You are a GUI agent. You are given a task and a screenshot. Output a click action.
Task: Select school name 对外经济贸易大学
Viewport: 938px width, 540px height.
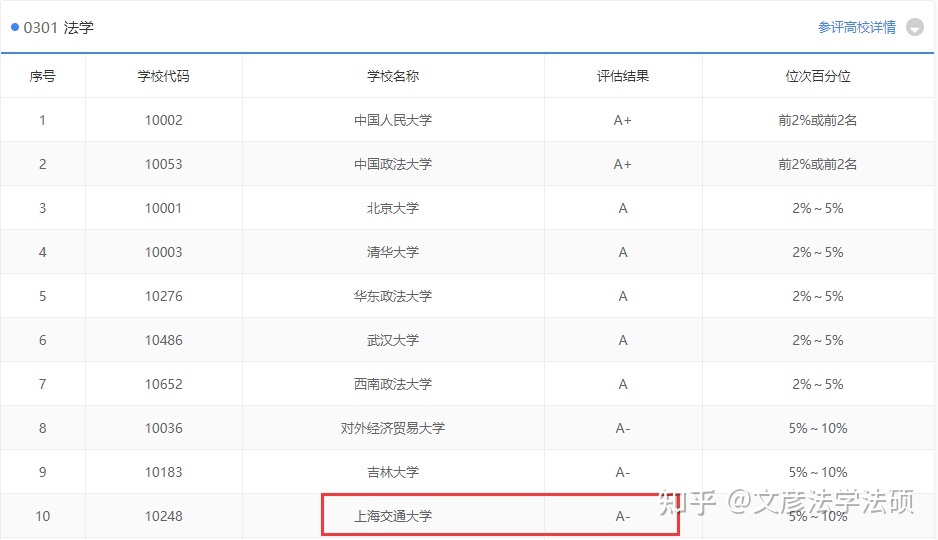tap(393, 428)
